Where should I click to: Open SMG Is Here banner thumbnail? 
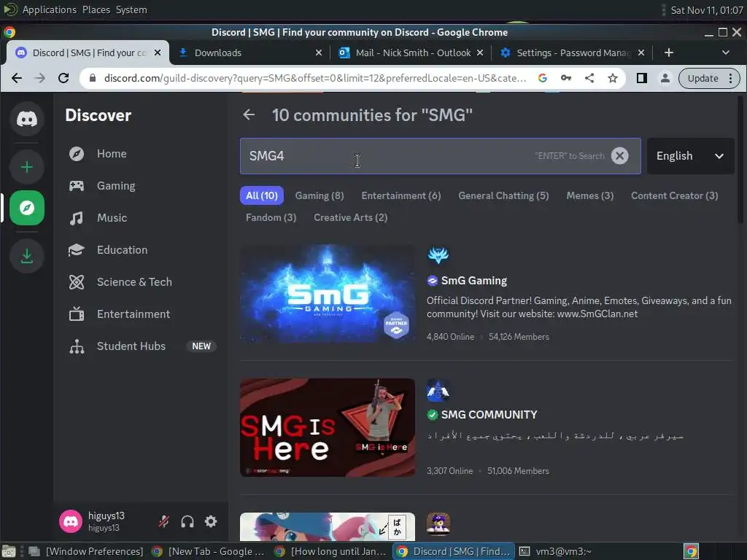(x=328, y=427)
